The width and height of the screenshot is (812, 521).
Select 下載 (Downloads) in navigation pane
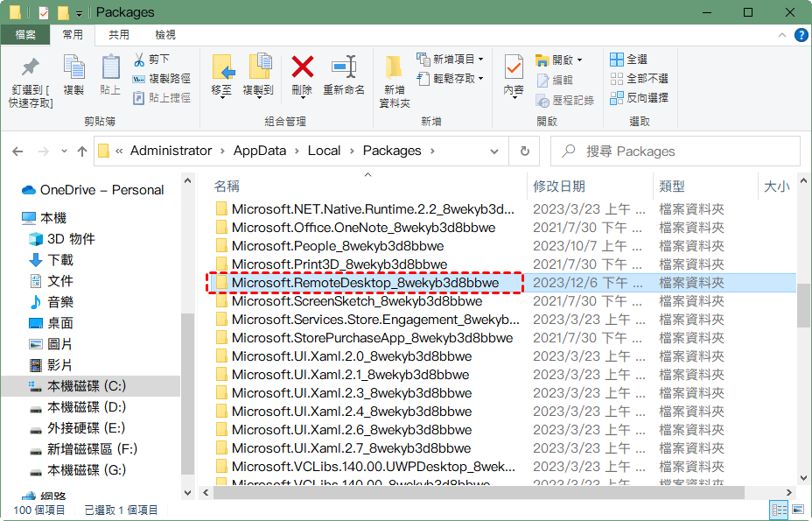click(51, 260)
